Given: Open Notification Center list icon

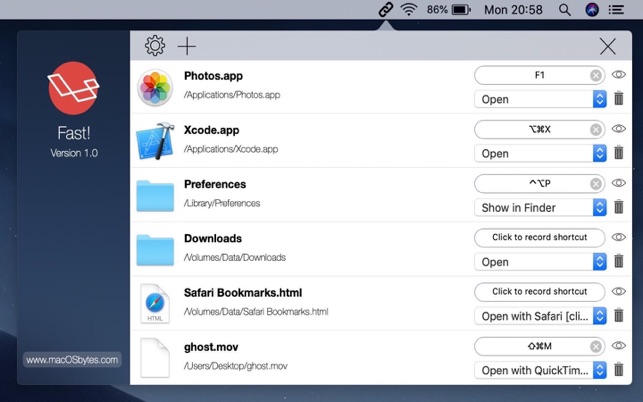Looking at the screenshot, I should click(x=616, y=9).
